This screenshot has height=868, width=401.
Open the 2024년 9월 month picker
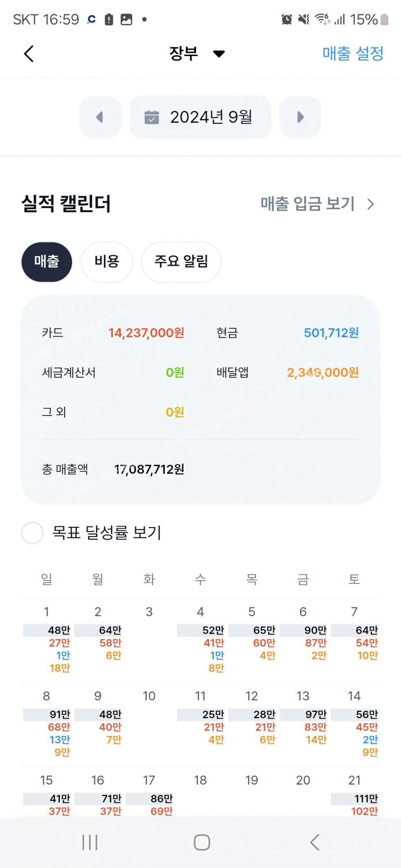(200, 117)
